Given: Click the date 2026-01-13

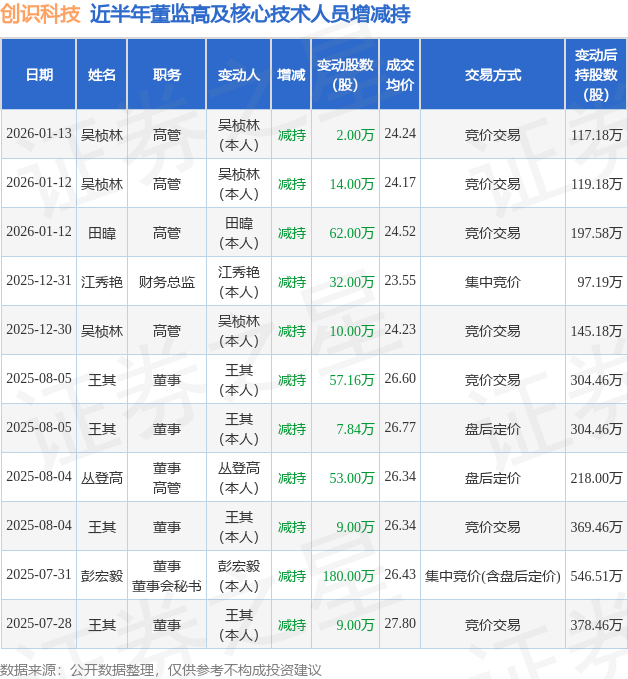Looking at the screenshot, I should point(39,134).
